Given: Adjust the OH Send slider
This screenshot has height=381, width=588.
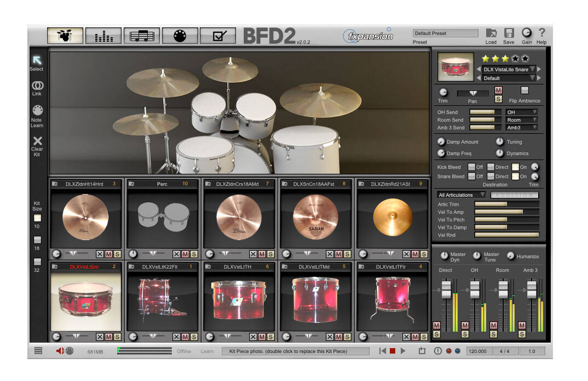Looking at the screenshot, I should pos(485,112).
